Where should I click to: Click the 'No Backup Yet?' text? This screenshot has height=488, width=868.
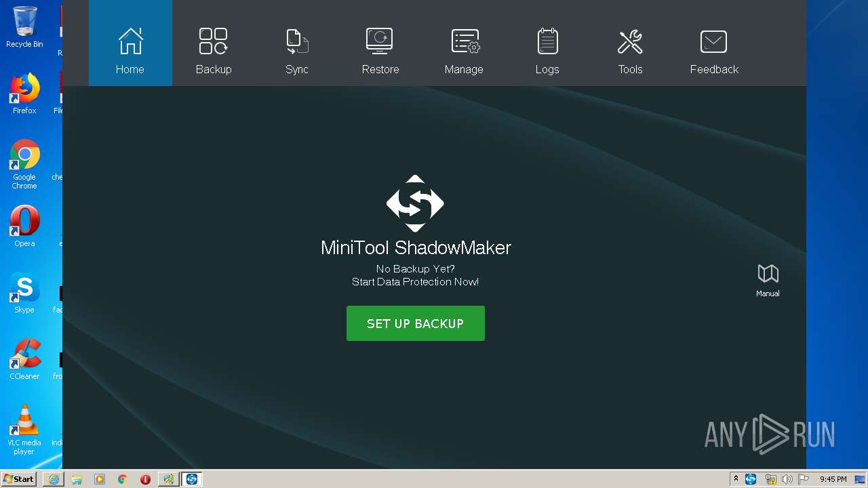click(416, 269)
